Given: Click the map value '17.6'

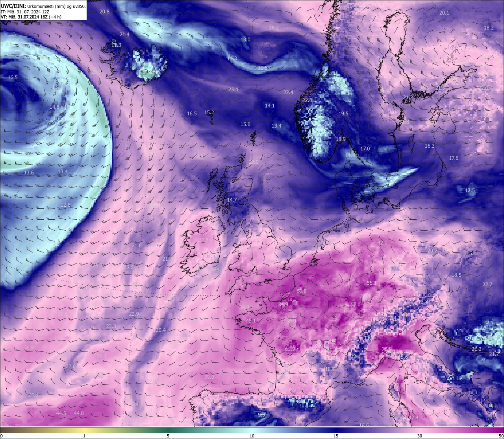Looking at the screenshot, I should 454,158.
